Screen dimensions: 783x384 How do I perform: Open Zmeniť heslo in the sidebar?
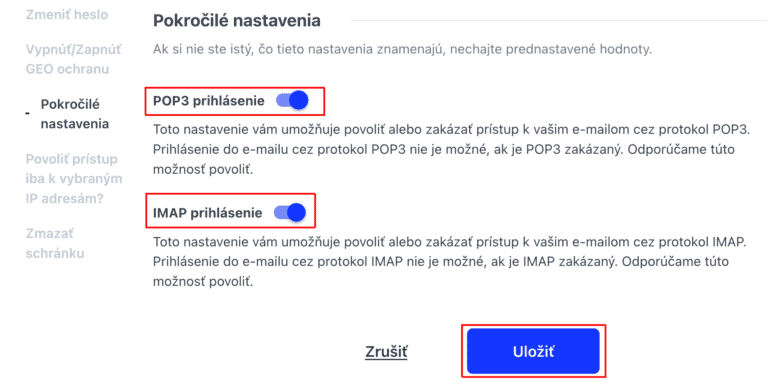[66, 15]
